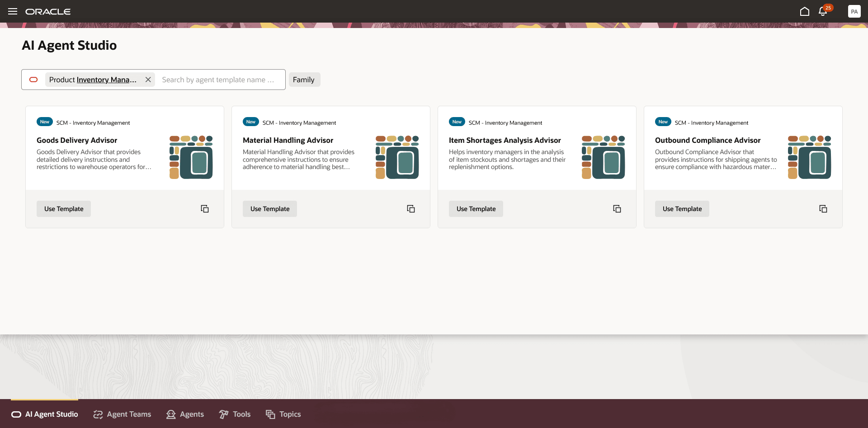Click New badge on Outbound Compliance Advisor
Screen dimensions: 868x428
pyautogui.click(x=663, y=122)
